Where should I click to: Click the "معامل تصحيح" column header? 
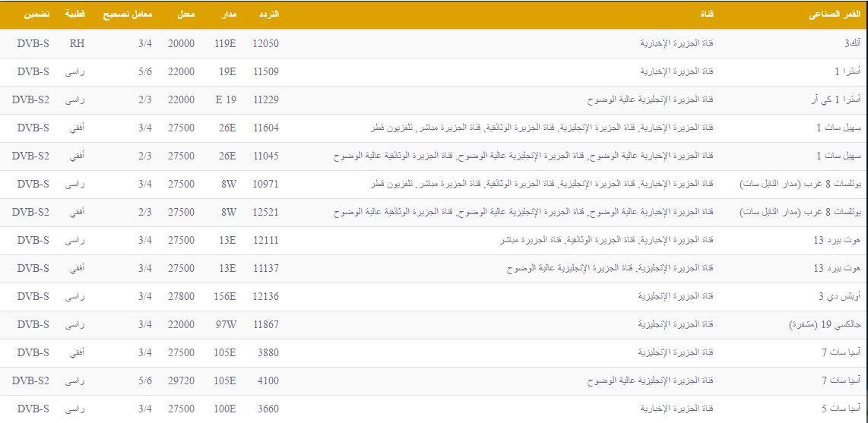(x=128, y=14)
